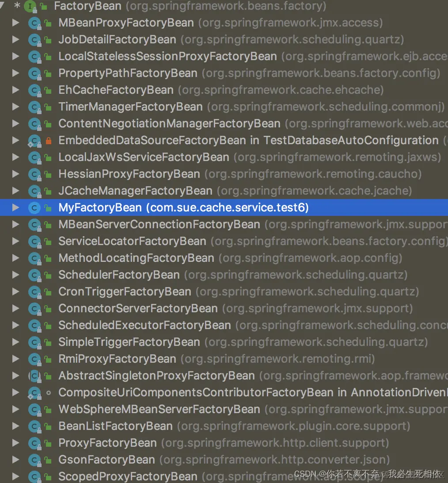
Task: Click the class icon of LocalJaxWsServiceFactoryBean
Action: click(x=34, y=157)
